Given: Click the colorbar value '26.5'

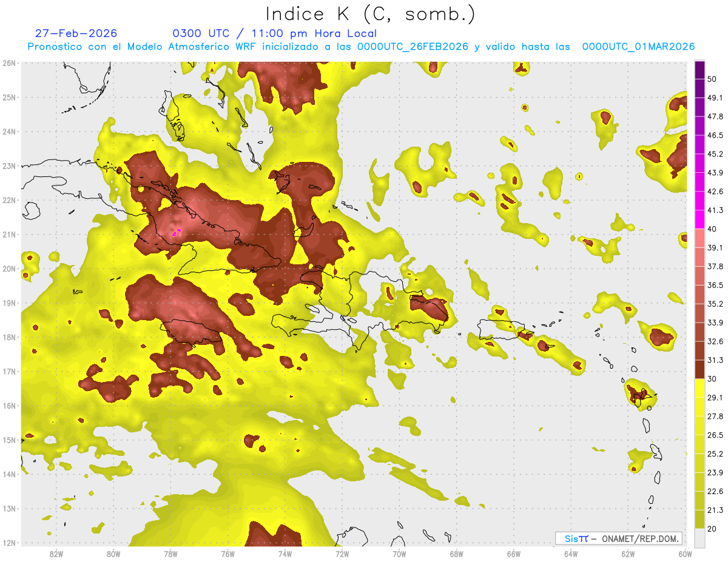Looking at the screenshot, I should pos(716,435).
